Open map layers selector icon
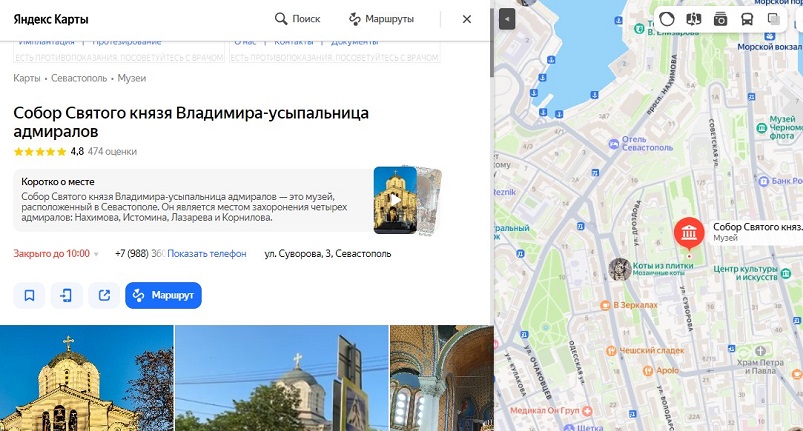 [x=773, y=19]
